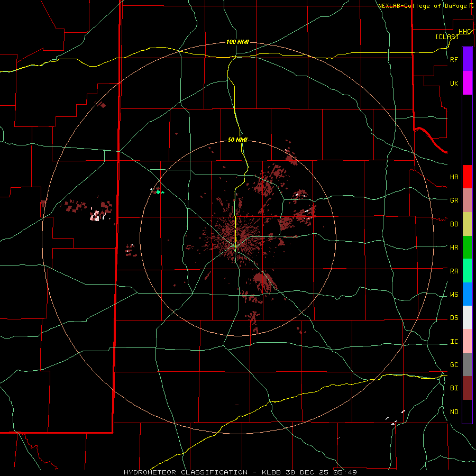The width and height of the screenshot is (476, 476).
Task: Click the UK legend label
Action: click(454, 84)
